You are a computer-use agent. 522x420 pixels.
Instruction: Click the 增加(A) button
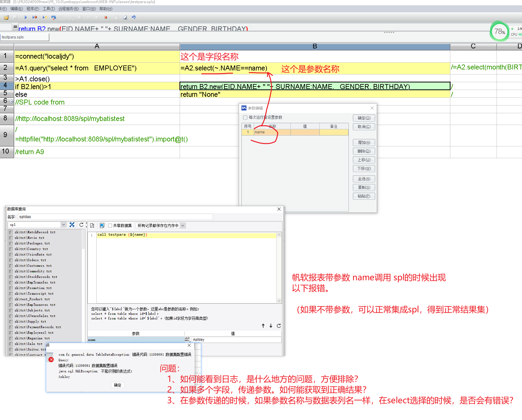[364, 142]
